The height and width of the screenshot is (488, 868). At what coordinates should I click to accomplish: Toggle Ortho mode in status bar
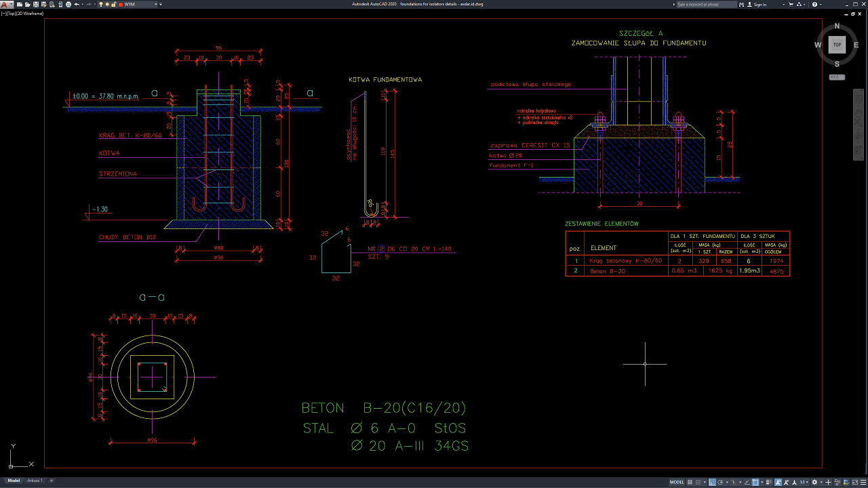tap(712, 483)
